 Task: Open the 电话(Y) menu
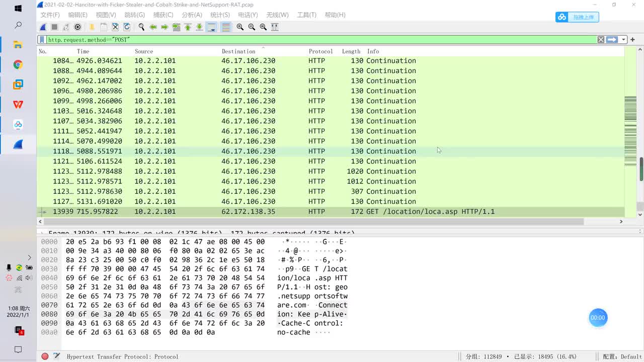pyautogui.click(x=248, y=15)
